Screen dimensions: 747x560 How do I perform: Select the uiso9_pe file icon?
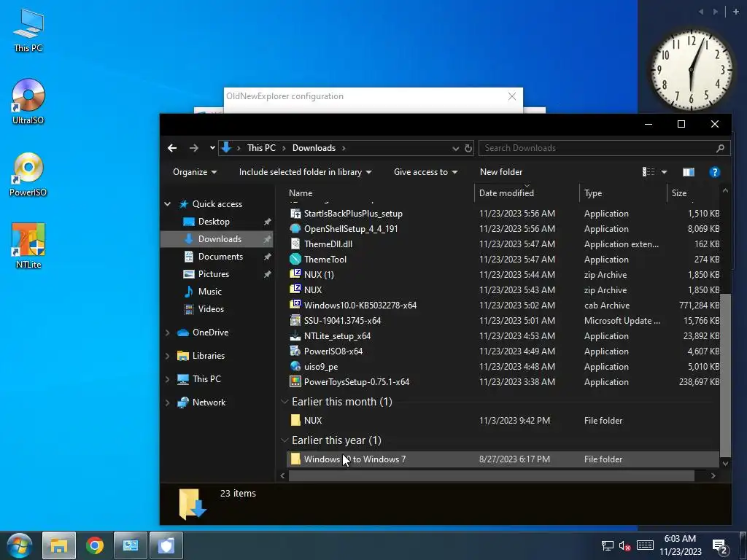(295, 367)
